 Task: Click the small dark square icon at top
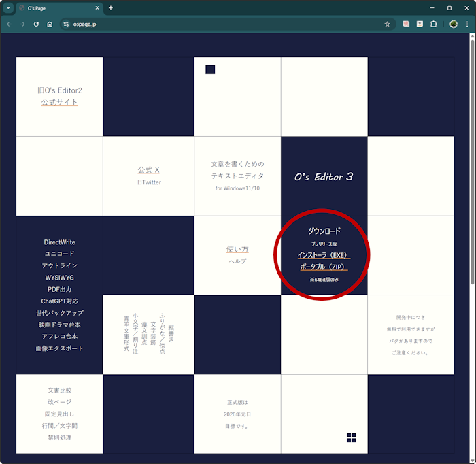pos(210,69)
